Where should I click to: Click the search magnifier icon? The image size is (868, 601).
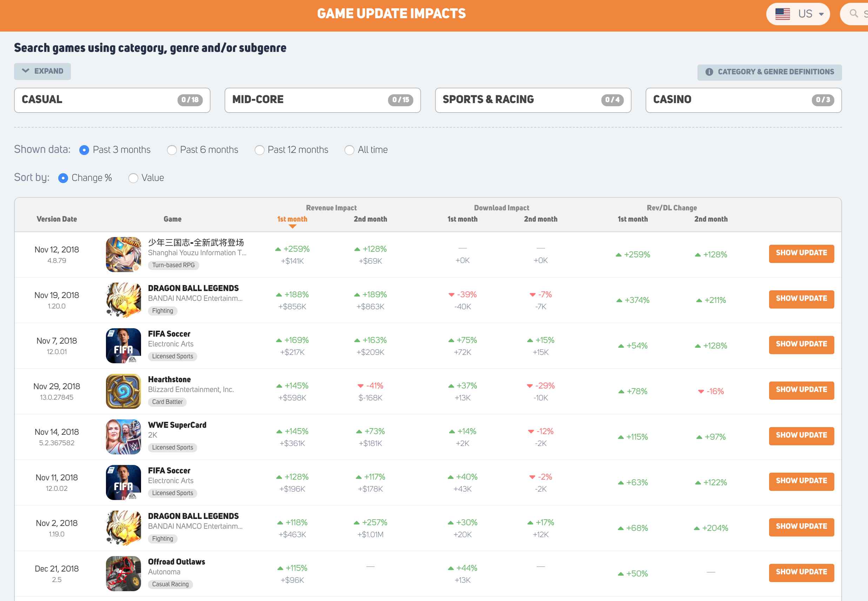coord(854,14)
